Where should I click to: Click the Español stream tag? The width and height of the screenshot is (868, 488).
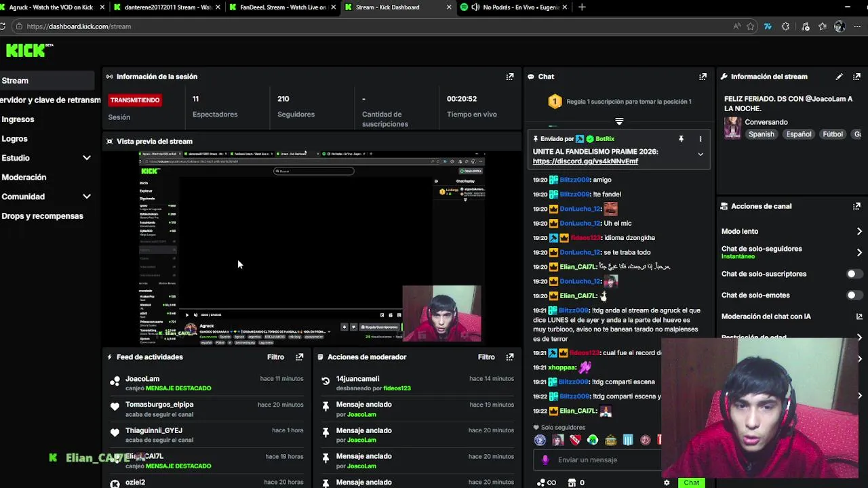click(798, 134)
